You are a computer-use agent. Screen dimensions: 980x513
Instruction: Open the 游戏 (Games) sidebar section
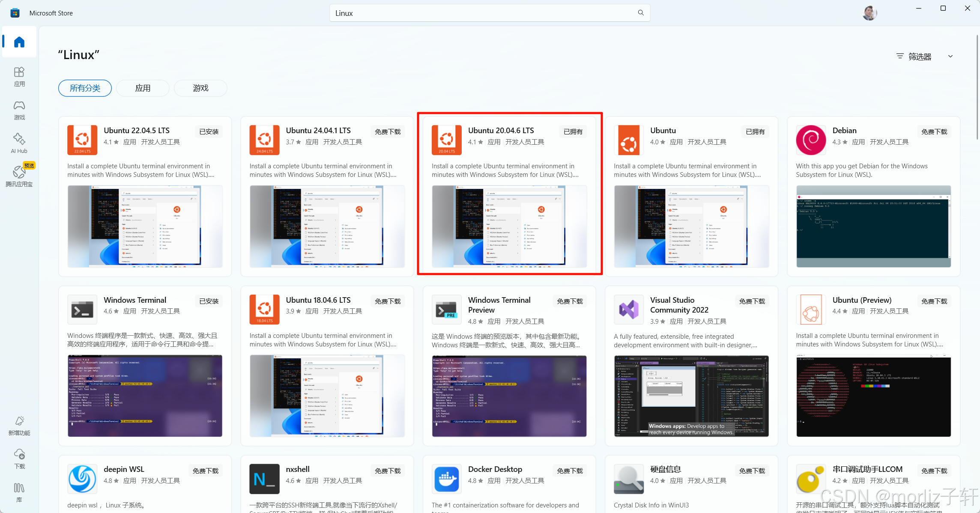tap(19, 110)
